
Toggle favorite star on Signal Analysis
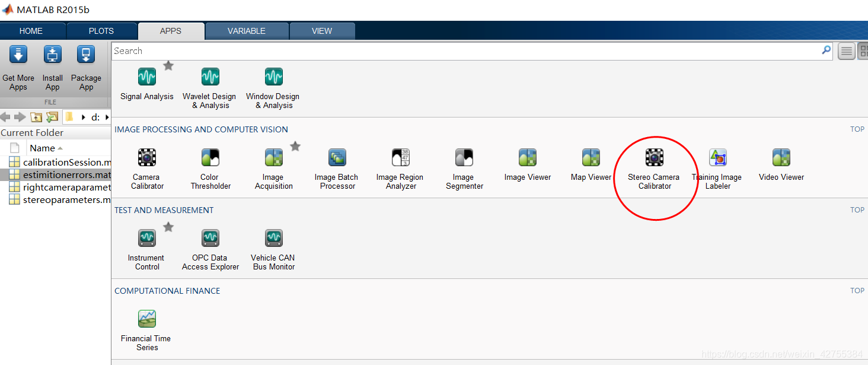pos(168,65)
